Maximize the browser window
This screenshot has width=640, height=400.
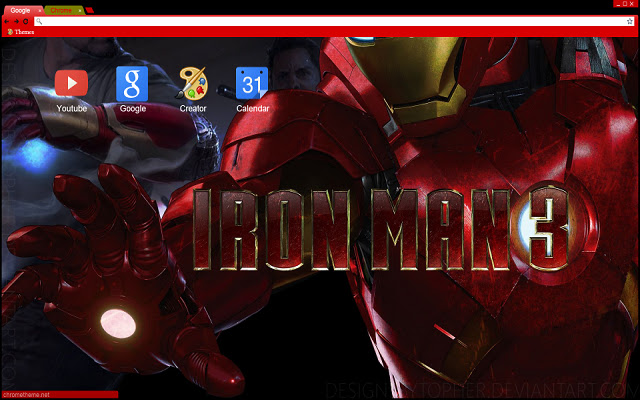click(625, 4)
